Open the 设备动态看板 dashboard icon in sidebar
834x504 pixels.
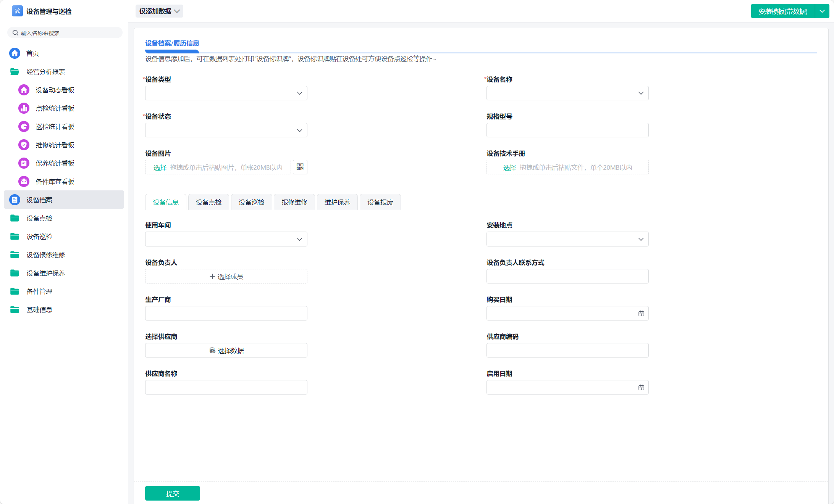point(24,90)
